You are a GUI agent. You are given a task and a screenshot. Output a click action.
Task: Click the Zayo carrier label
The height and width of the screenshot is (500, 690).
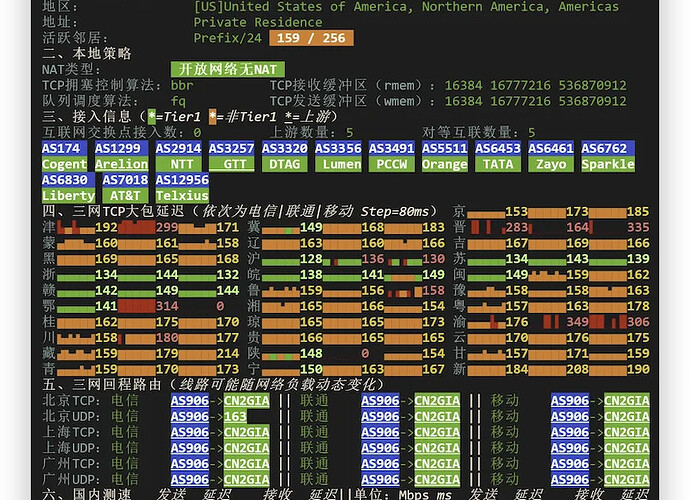551,164
